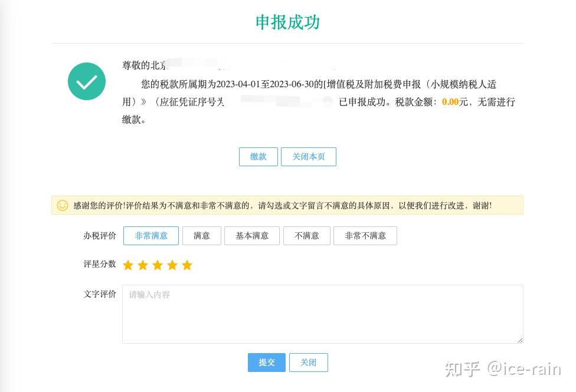This screenshot has width=576, height=392.
Task: Click the 缴款 payment button
Action: [258, 157]
